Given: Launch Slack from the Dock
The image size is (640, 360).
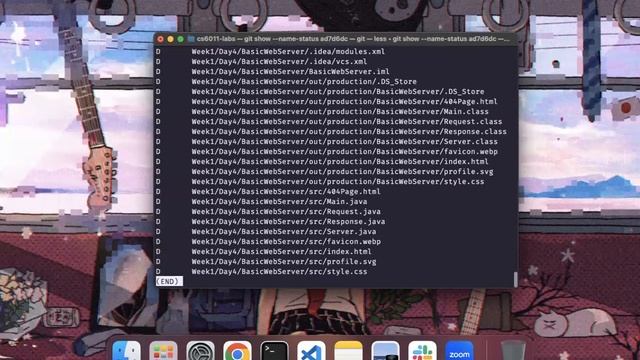Looking at the screenshot, I should coord(422,351).
